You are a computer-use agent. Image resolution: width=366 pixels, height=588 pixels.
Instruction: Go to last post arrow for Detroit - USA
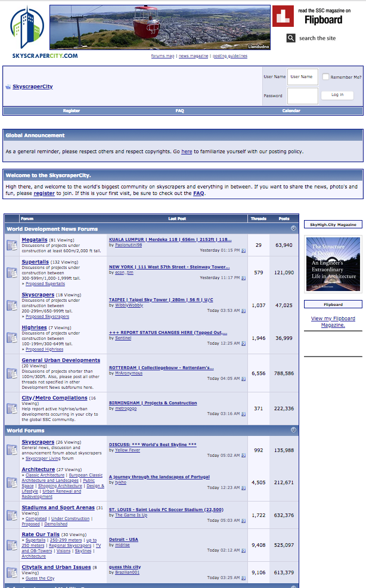pos(243,550)
